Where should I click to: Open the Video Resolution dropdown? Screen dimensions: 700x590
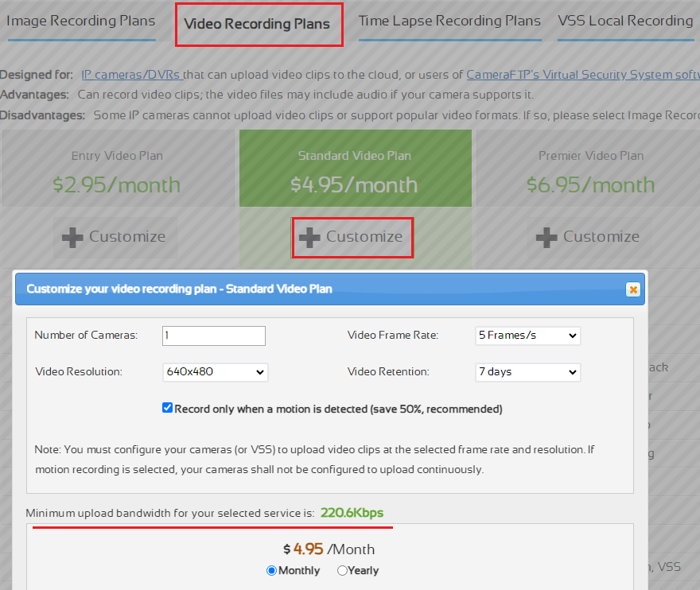(215, 372)
